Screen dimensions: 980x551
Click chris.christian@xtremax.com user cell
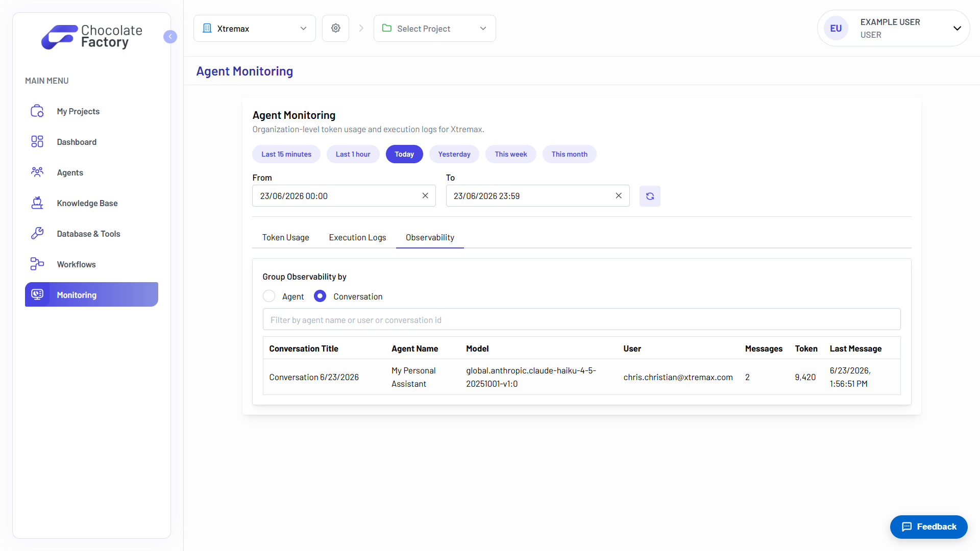[x=678, y=377]
